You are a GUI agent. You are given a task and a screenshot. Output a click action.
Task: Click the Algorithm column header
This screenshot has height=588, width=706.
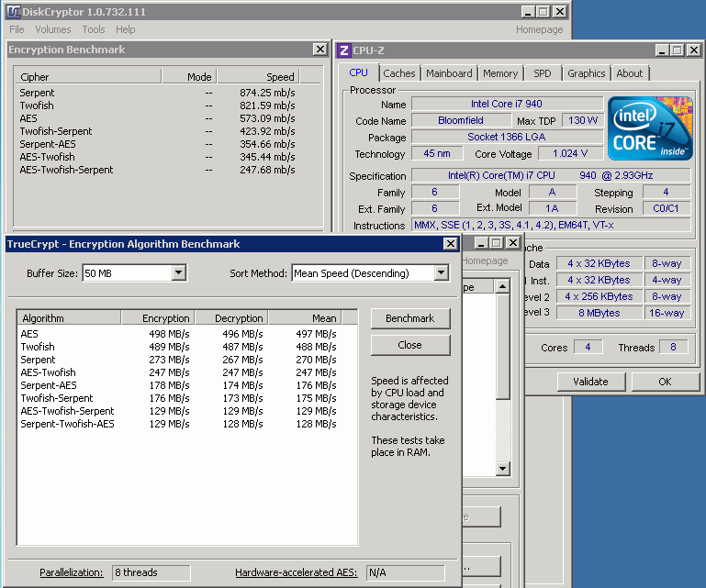coord(69,318)
